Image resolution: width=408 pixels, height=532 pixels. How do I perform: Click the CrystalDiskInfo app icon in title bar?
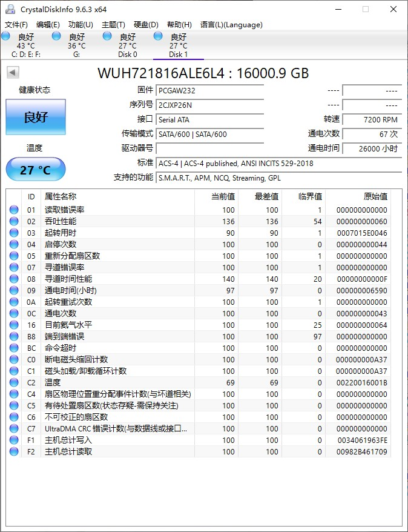click(10, 9)
